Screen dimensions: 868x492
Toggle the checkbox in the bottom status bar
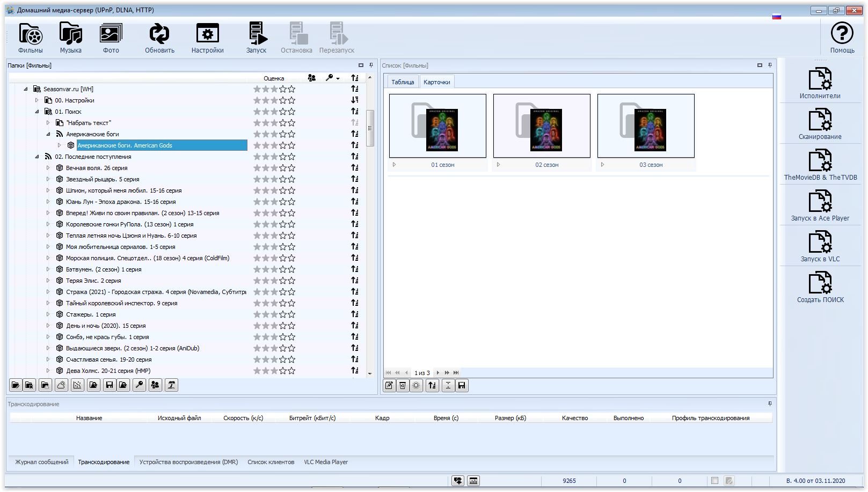point(714,481)
